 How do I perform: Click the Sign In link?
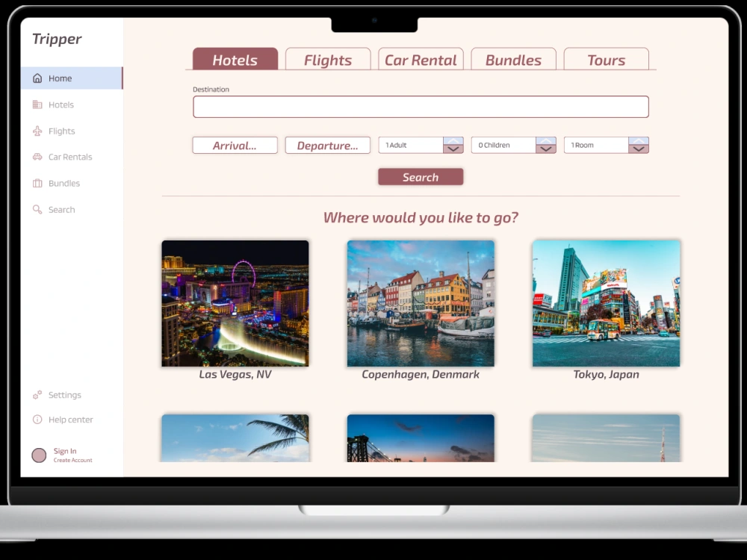pos(65,451)
